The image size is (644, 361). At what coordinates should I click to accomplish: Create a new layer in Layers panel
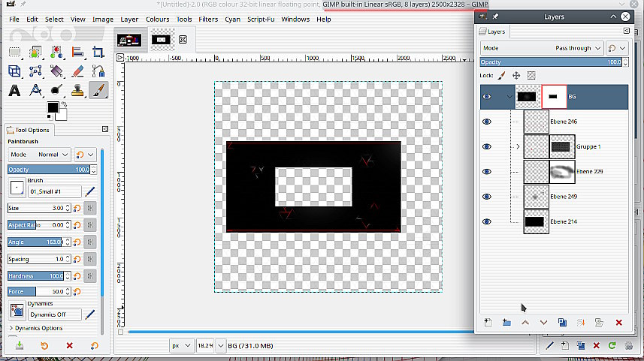pyautogui.click(x=488, y=322)
